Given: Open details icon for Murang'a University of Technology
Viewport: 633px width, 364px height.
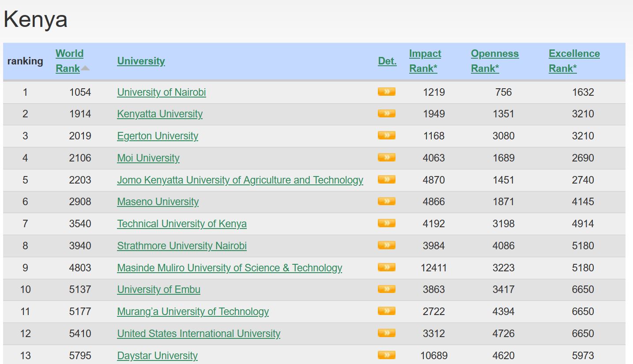Looking at the screenshot, I should coord(386,311).
